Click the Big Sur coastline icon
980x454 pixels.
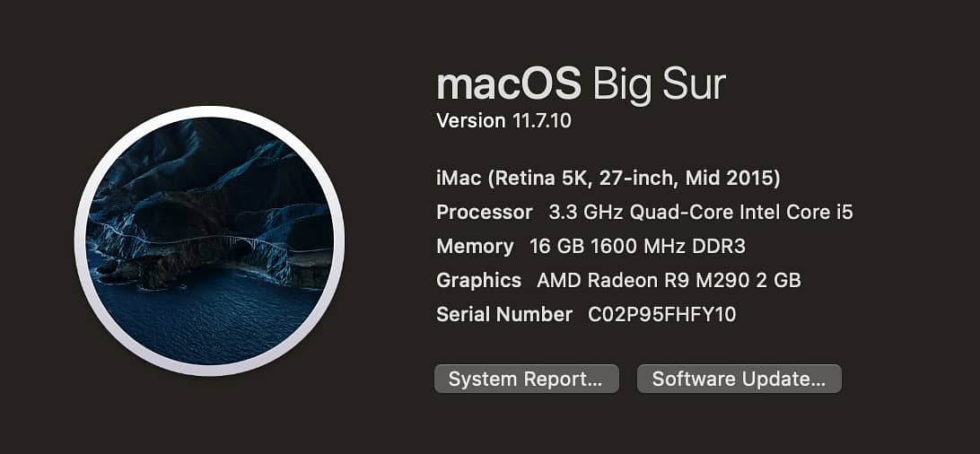pos(209,240)
